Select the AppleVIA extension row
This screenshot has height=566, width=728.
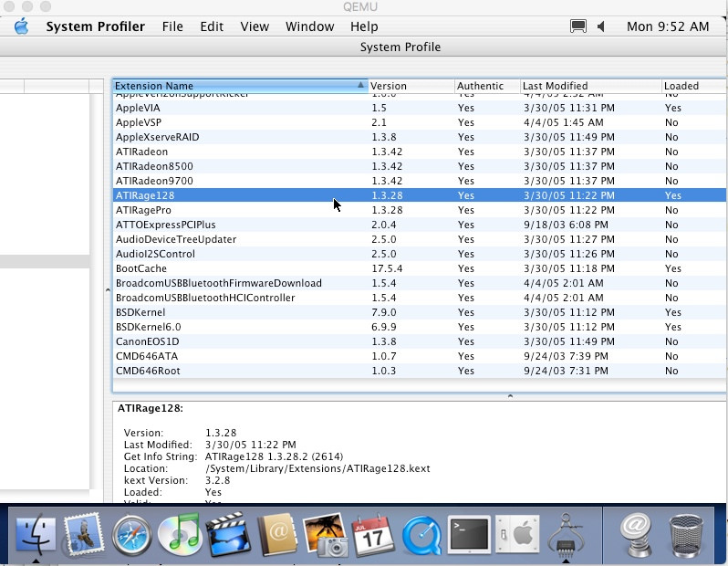point(420,108)
